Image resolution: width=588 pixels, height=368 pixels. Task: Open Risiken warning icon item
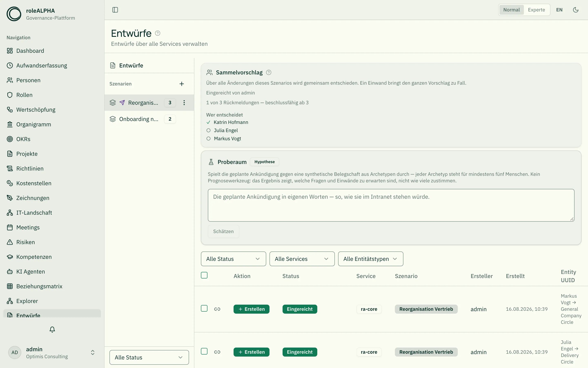click(52, 242)
